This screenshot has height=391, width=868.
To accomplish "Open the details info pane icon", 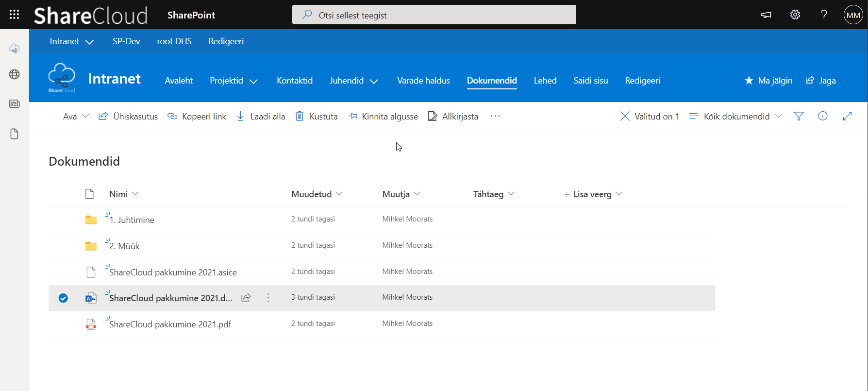I will (823, 116).
